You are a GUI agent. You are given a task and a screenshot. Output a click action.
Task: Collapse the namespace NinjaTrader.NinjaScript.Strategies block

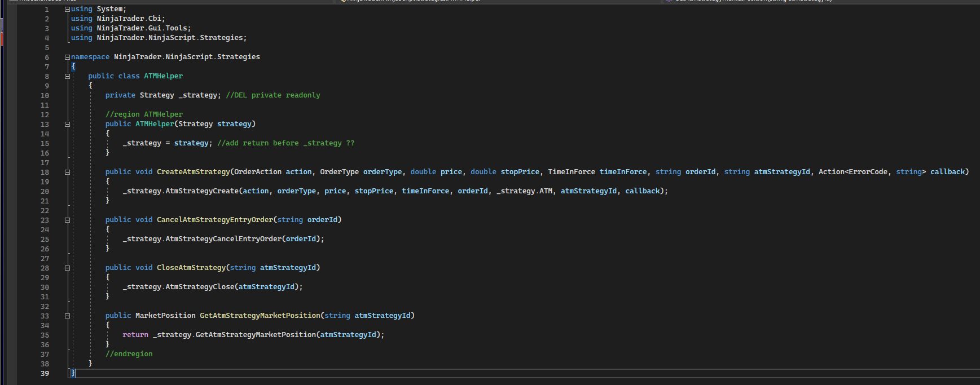pos(67,57)
